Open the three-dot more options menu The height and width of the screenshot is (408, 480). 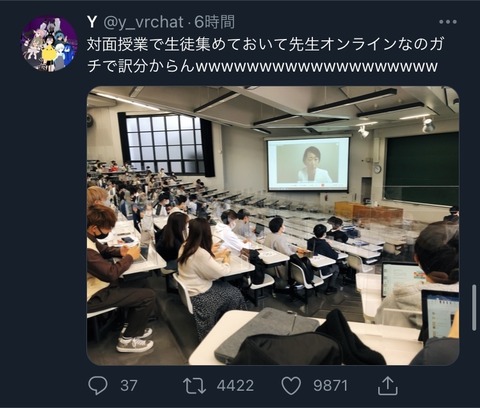click(x=448, y=22)
